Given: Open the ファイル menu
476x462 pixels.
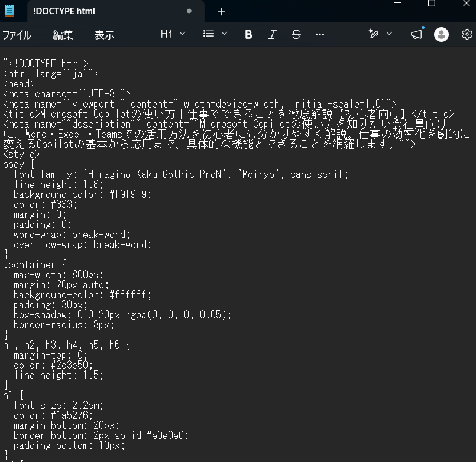Looking at the screenshot, I should pos(17,35).
